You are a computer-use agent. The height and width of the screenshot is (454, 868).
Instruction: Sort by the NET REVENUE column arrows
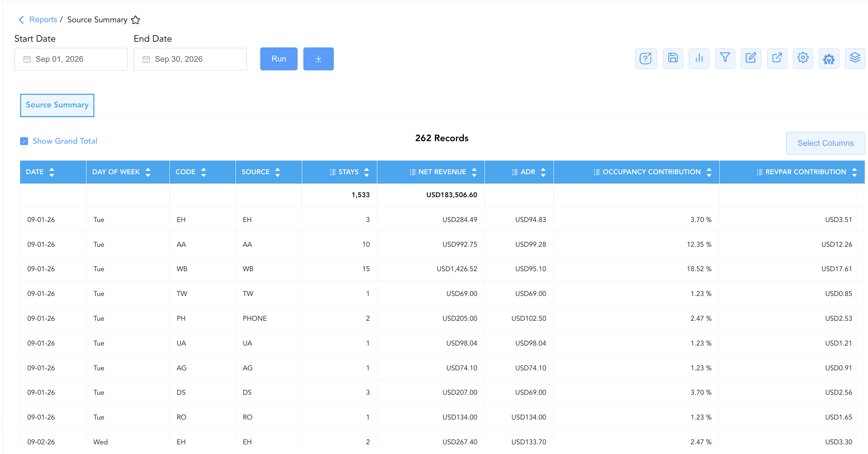pyautogui.click(x=474, y=172)
